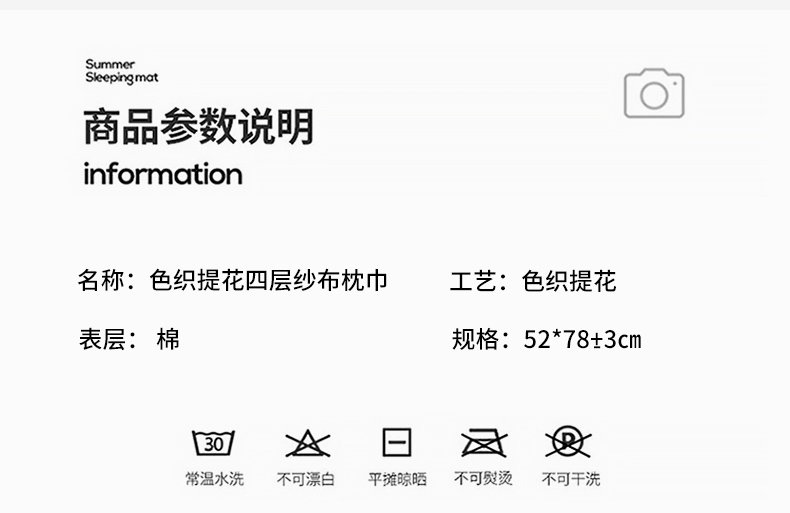Click the 工艺 value 色织提花

tap(569, 281)
